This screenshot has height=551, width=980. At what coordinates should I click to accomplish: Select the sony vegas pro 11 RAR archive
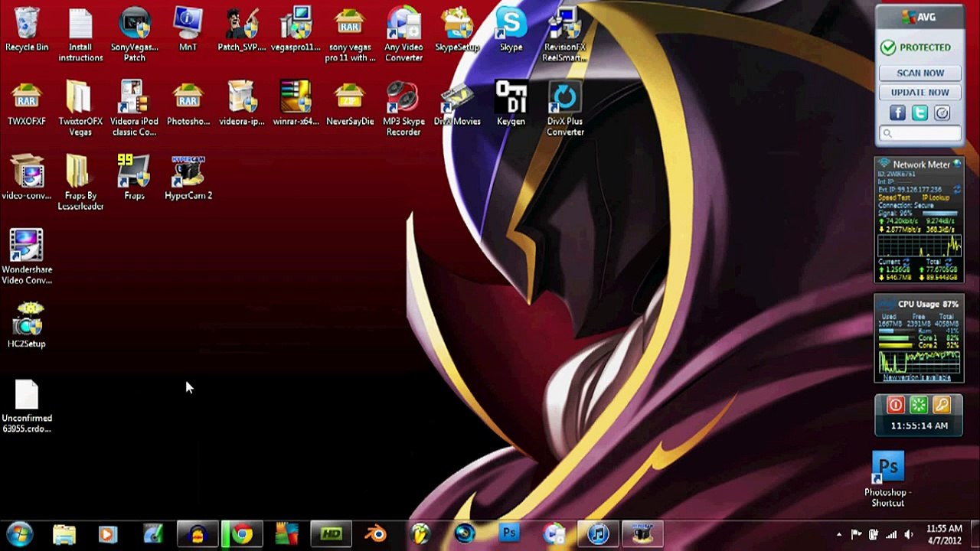tap(350, 35)
